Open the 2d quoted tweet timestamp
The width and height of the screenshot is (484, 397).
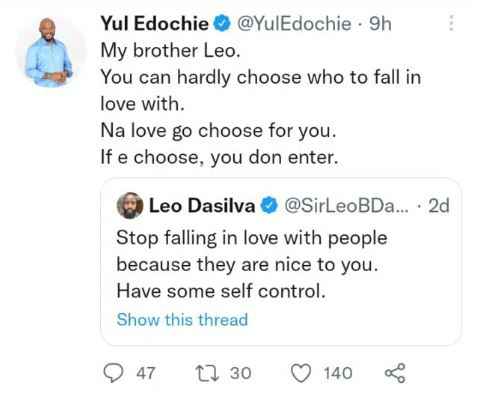point(439,206)
